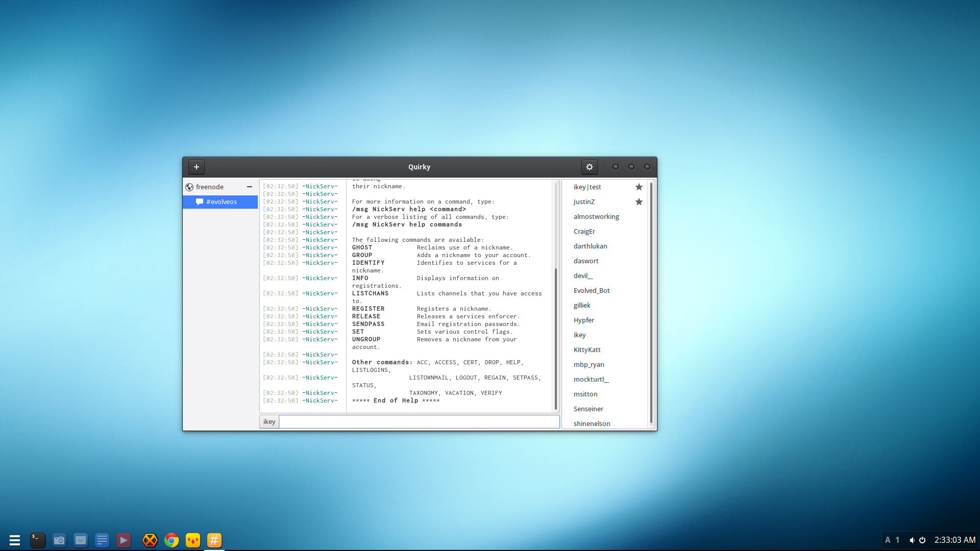The image size is (980, 551).
Task: Click the 2:33:03 AM clock
Action: coord(955,540)
